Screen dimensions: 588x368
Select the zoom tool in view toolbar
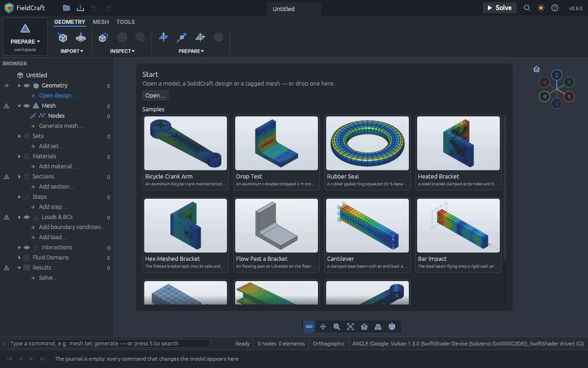point(337,327)
